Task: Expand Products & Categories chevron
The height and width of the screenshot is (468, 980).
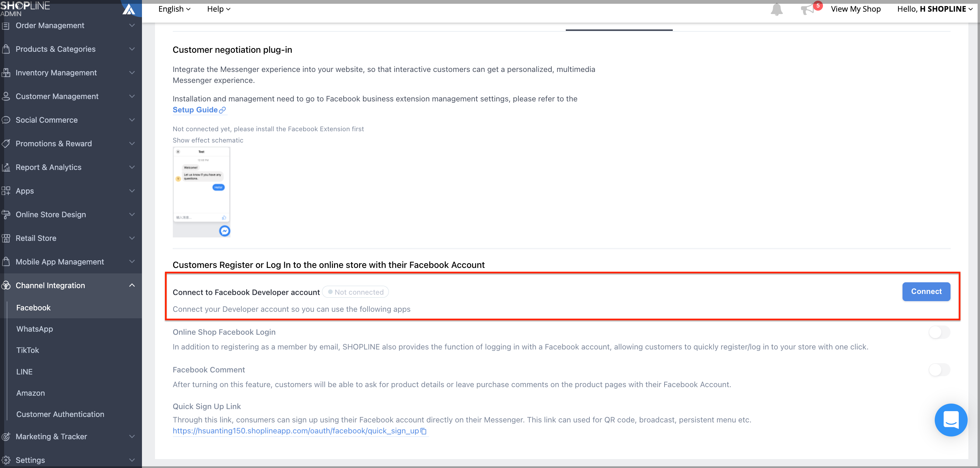Action: (x=132, y=49)
